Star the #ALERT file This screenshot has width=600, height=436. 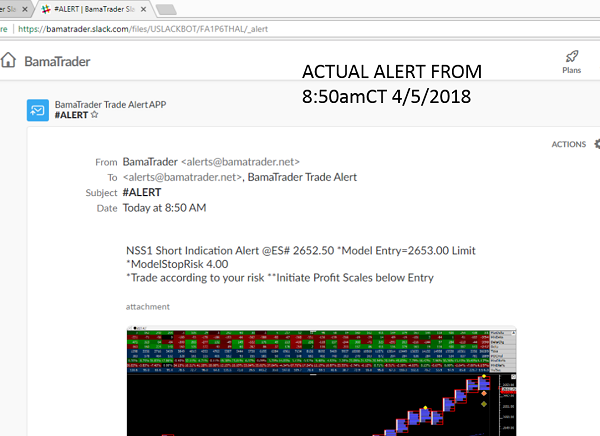(x=95, y=114)
